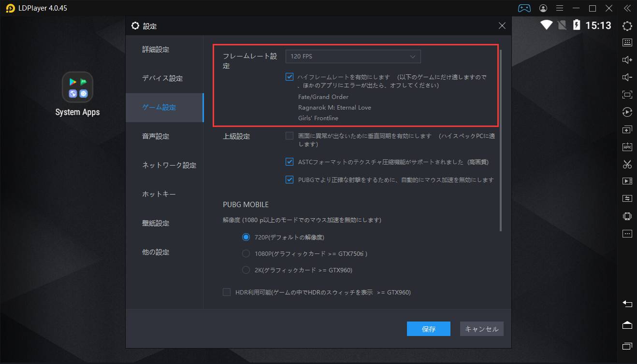Select the 1080P resolution option
This screenshot has width=637, height=364.
(246, 253)
